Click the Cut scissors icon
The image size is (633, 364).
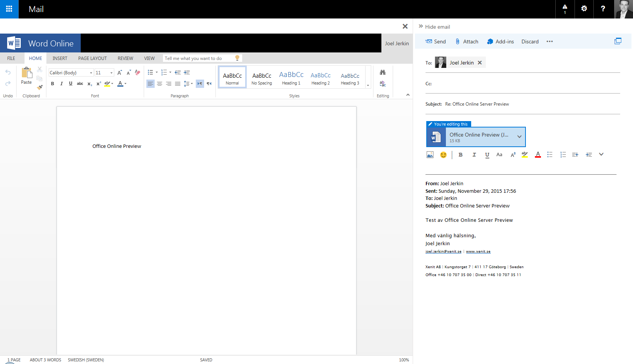coord(40,69)
